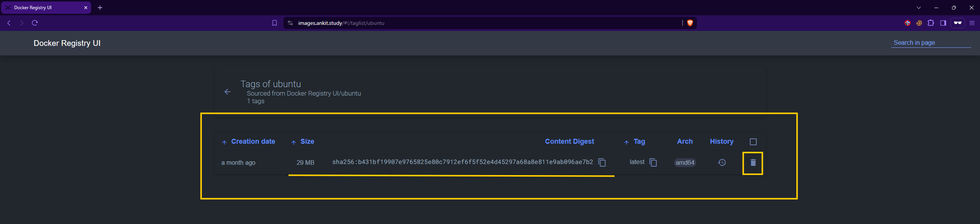Copy the latest tag name

pyautogui.click(x=653, y=162)
